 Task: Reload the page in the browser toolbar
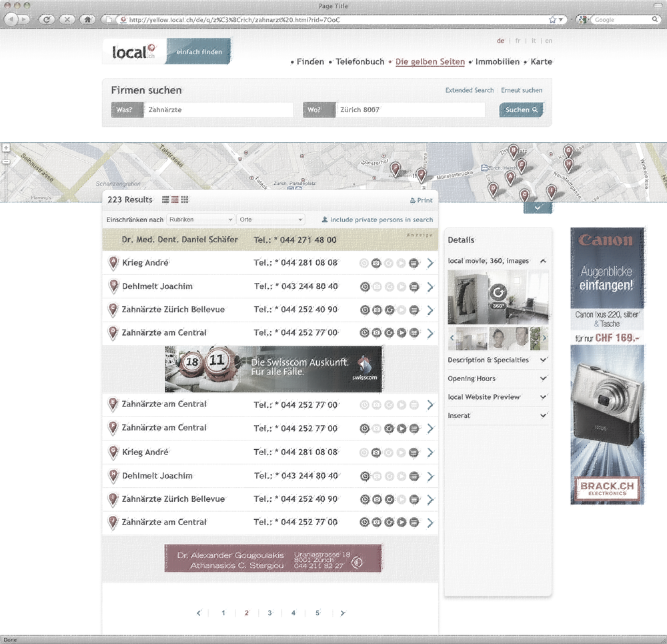pos(47,19)
